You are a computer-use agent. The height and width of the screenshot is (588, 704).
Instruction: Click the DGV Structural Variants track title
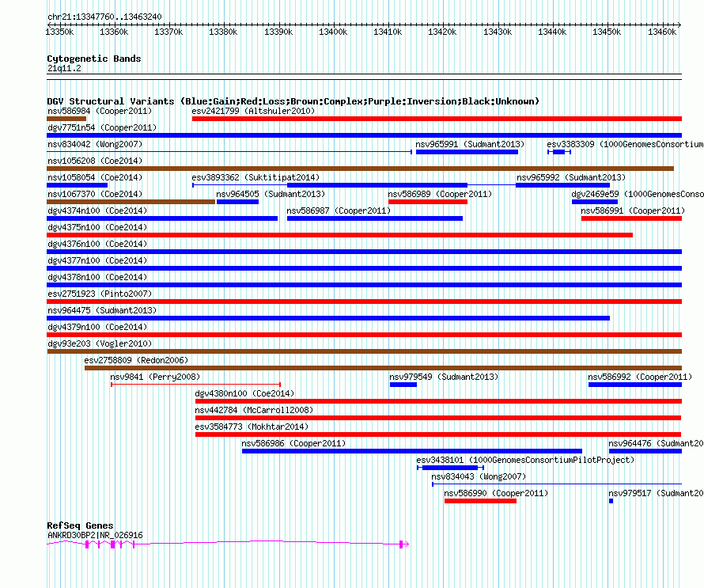click(293, 101)
